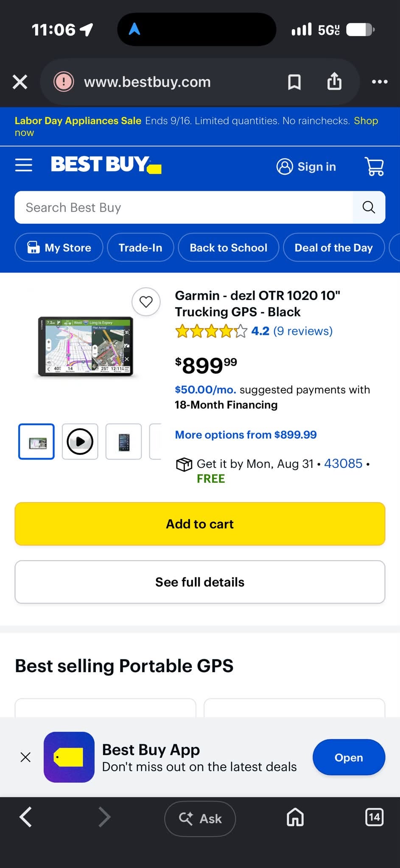Click the Add to cart button
The image size is (400, 868).
pyautogui.click(x=200, y=524)
